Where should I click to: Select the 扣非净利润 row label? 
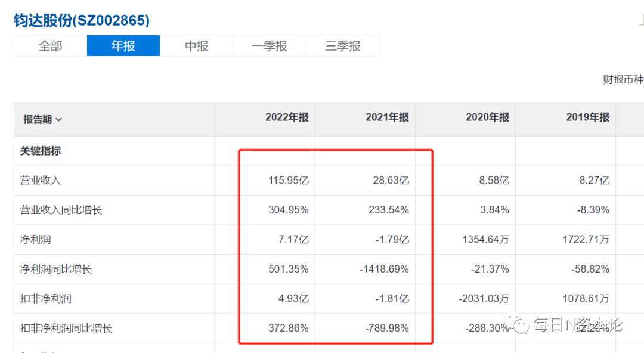[45, 299]
